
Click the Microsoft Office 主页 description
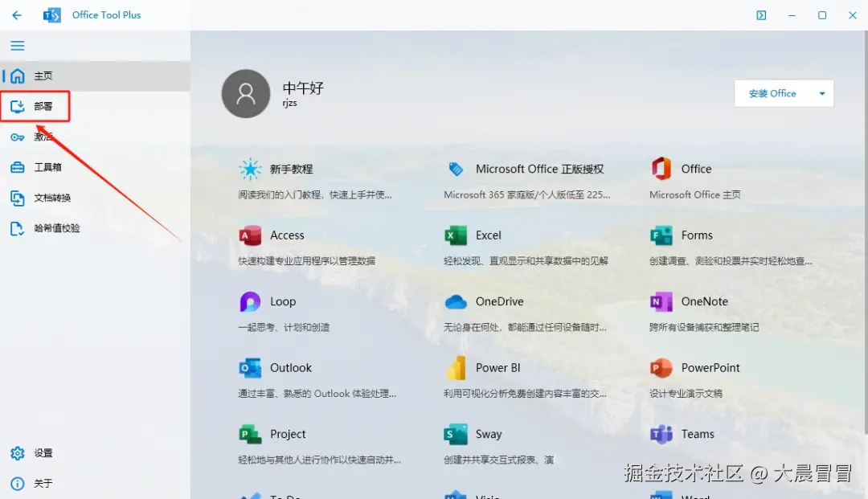pos(694,194)
